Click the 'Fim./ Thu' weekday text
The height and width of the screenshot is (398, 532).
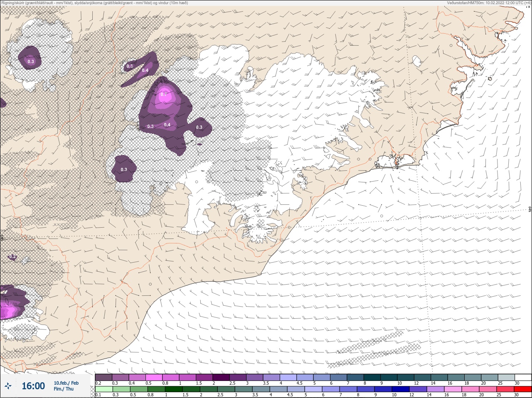click(64, 389)
